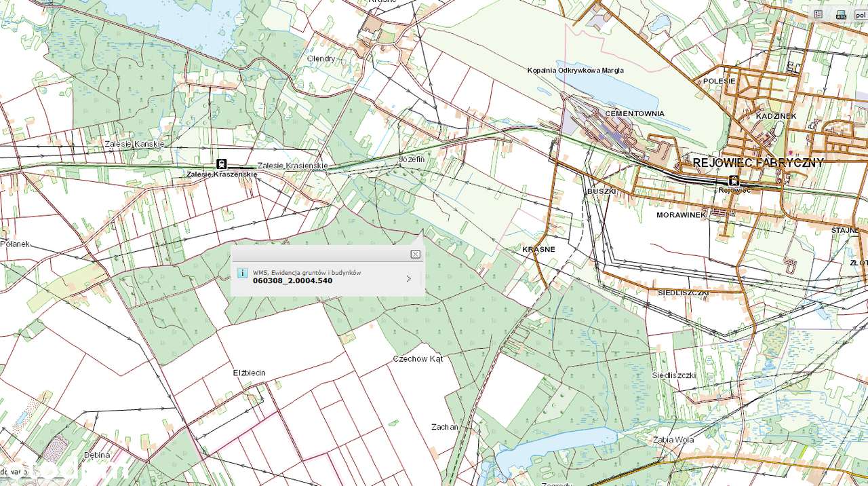Screen dimensions: 868x486
Task: Click the Dębina map label
Action: pyautogui.click(x=97, y=455)
